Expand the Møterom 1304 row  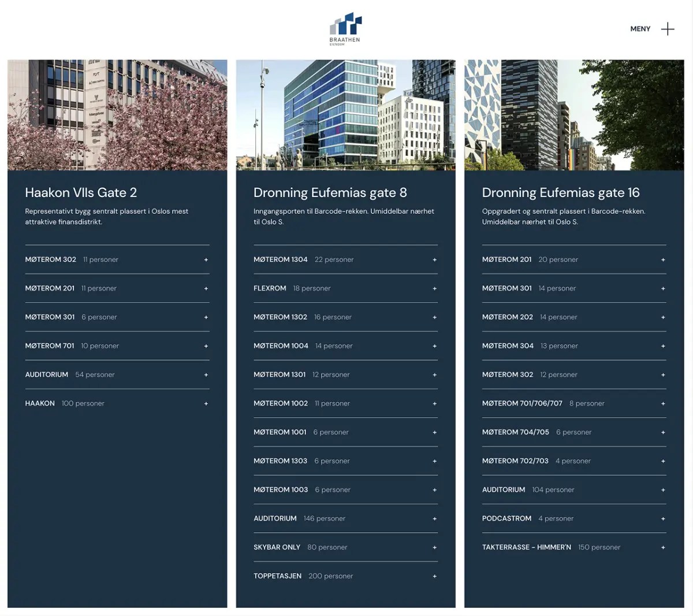[x=345, y=259]
